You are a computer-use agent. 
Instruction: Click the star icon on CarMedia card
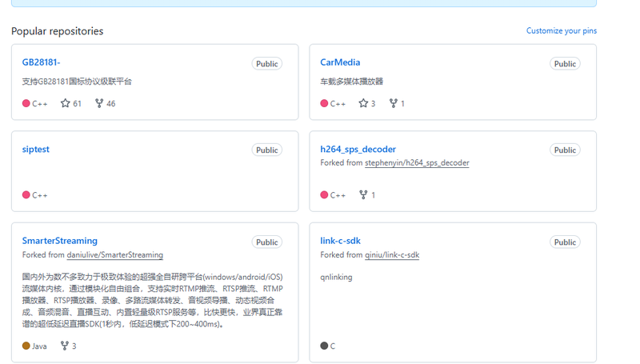coord(363,103)
